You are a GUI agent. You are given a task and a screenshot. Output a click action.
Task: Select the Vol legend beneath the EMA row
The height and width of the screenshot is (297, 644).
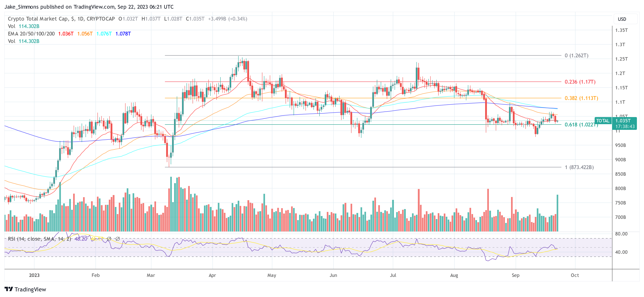[23, 41]
